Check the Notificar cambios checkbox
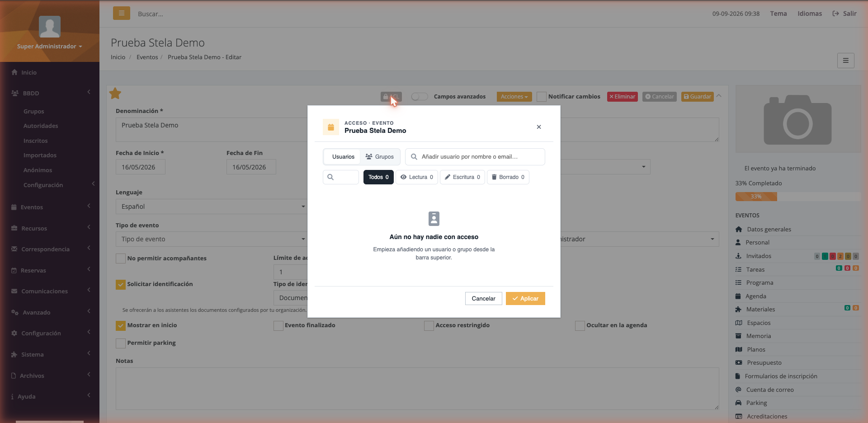This screenshot has width=868, height=423. coord(542,97)
